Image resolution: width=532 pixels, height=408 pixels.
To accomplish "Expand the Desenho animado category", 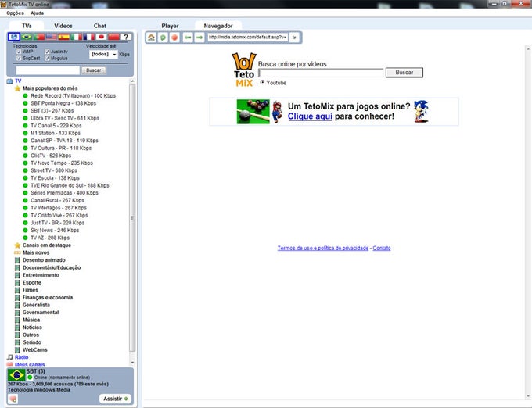I will point(44,260).
